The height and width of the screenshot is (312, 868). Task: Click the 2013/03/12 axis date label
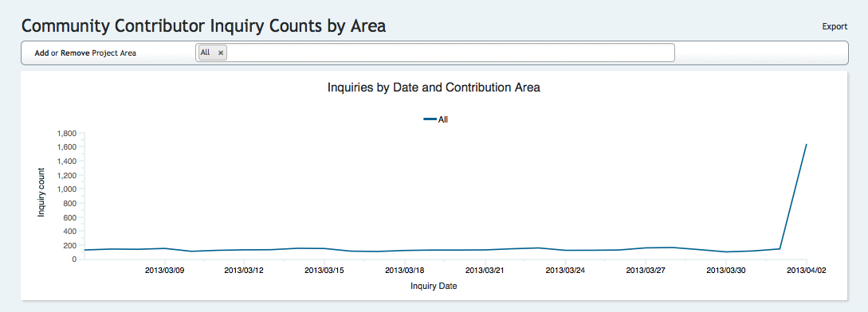pos(244,271)
